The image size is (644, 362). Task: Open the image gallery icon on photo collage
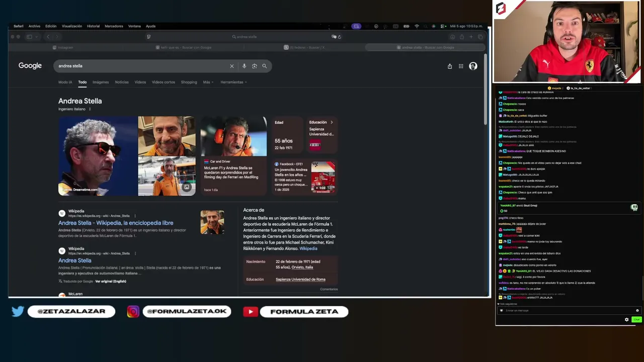[187, 187]
